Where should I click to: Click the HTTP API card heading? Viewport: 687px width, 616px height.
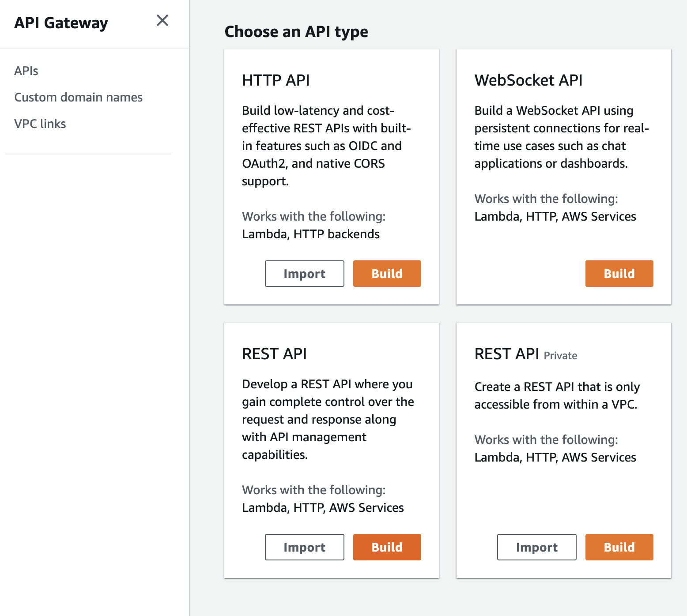pyautogui.click(x=276, y=80)
